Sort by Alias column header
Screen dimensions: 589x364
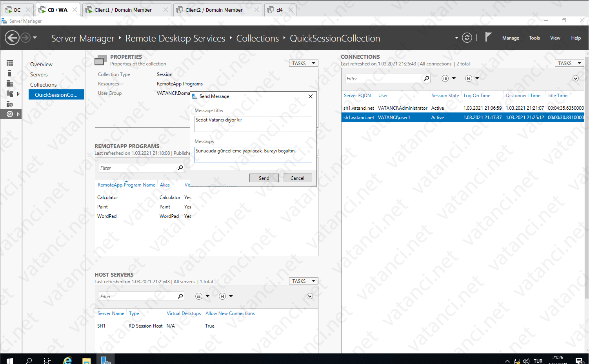[165, 185]
